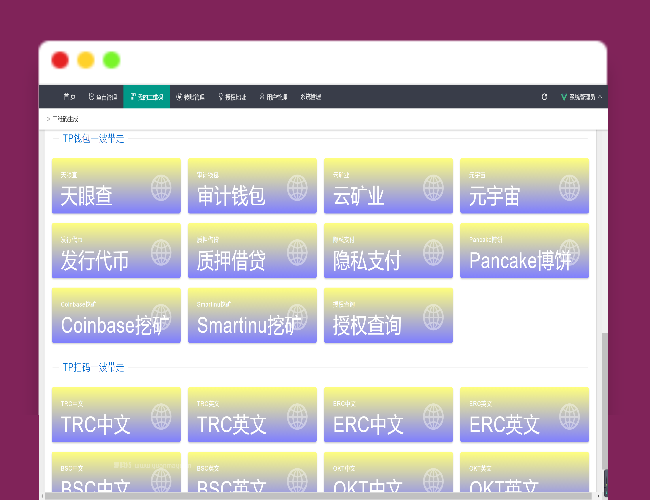Click the vertical scrollbar thumb on the right edge
The image size is (650, 500).
tap(605, 400)
